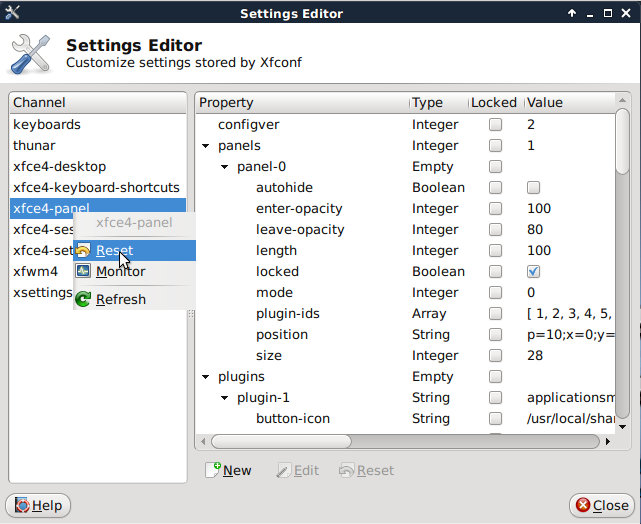Click the New property document icon

point(213,470)
